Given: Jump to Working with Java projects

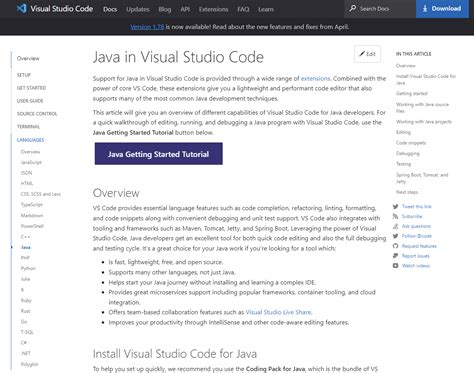Looking at the screenshot, I should [424, 122].
